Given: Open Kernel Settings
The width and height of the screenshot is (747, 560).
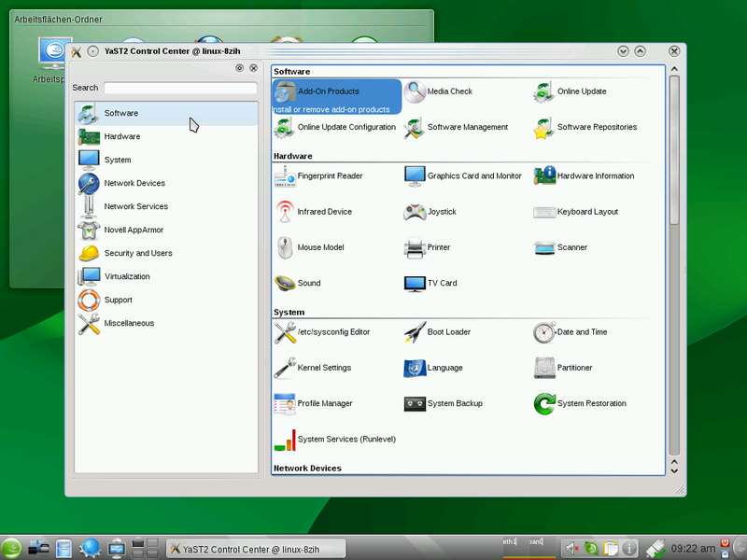Looking at the screenshot, I should pos(313,368).
